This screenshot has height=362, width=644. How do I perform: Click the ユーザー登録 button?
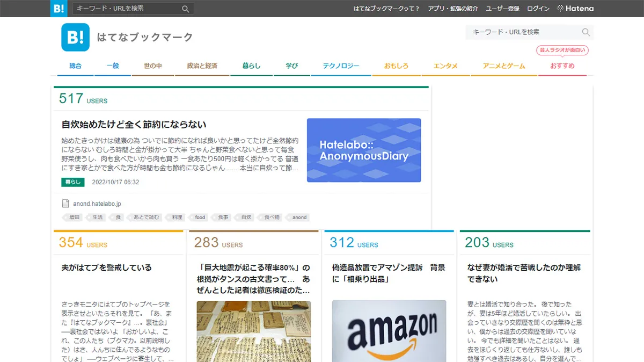coord(503,9)
